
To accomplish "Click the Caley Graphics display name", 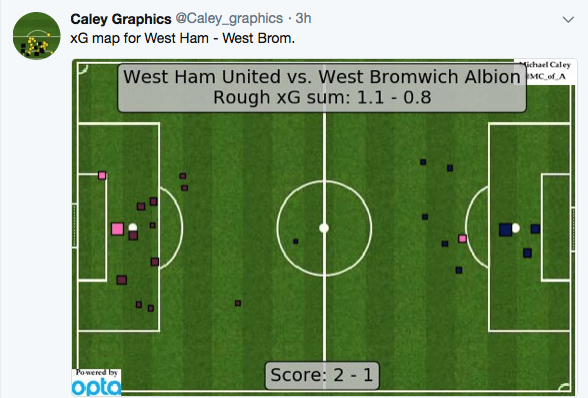I will tap(121, 19).
